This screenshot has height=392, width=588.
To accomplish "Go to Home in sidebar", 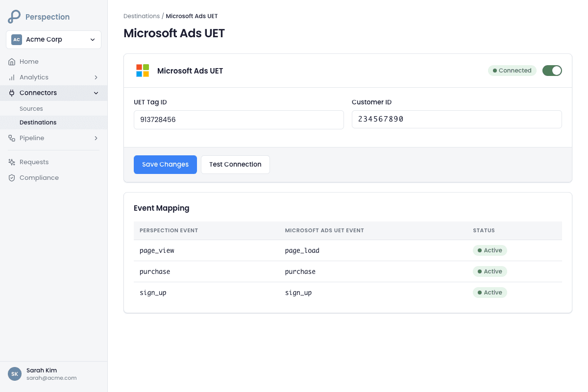I will tap(53, 62).
